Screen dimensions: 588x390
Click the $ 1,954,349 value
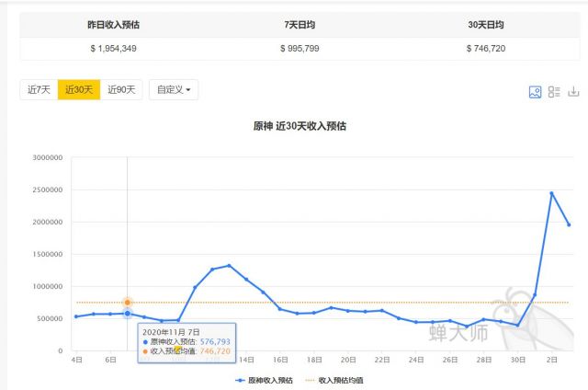(113, 49)
